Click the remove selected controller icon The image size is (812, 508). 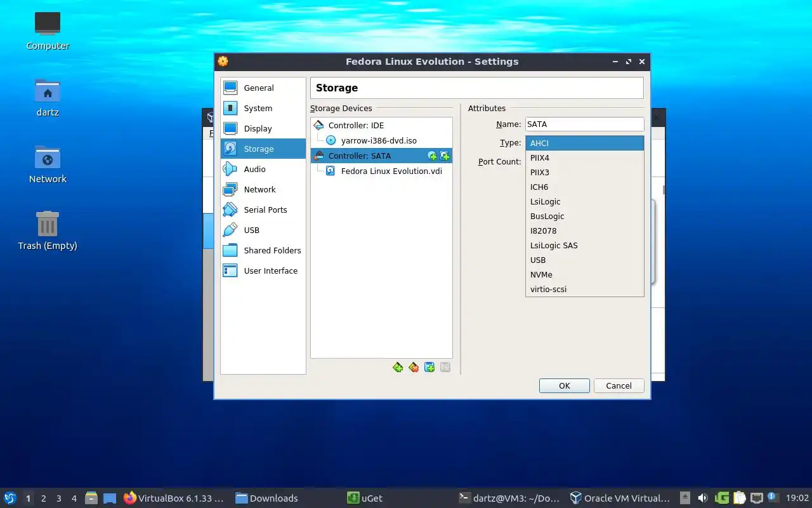[x=414, y=367]
